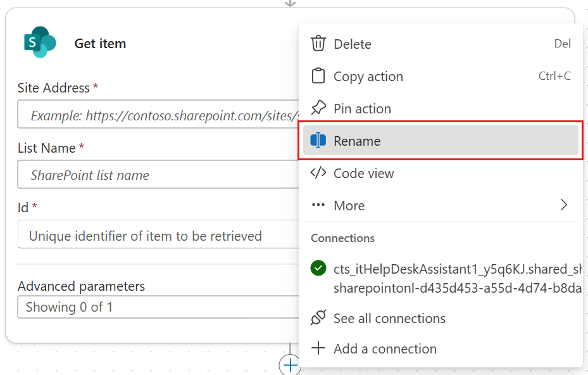588x375 pixels.
Task: Click the Id input field
Action: (158, 234)
